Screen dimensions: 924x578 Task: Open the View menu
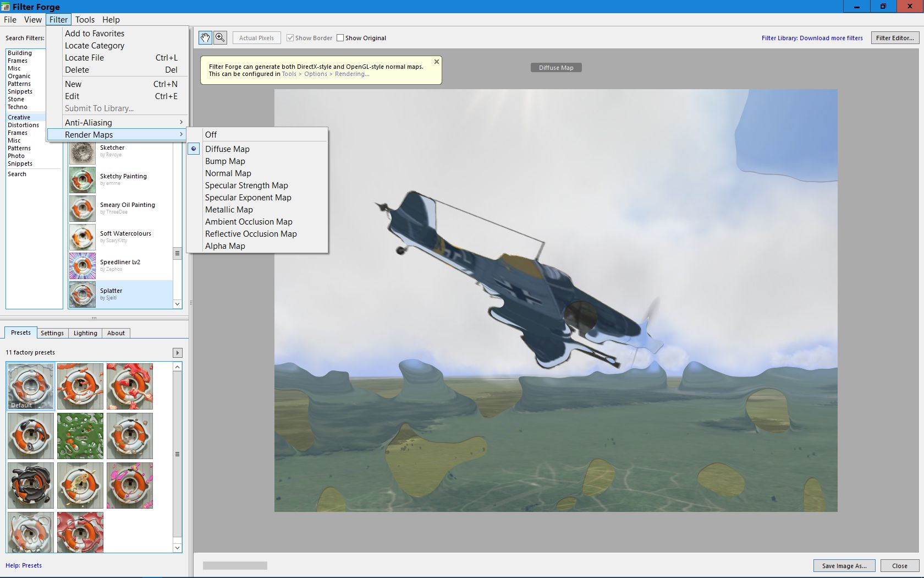[33, 20]
